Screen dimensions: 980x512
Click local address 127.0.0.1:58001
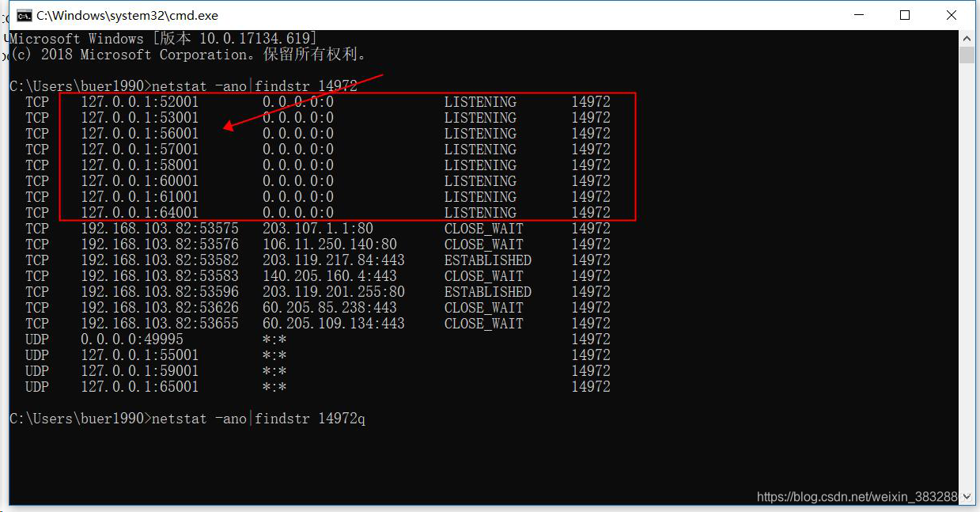140,165
